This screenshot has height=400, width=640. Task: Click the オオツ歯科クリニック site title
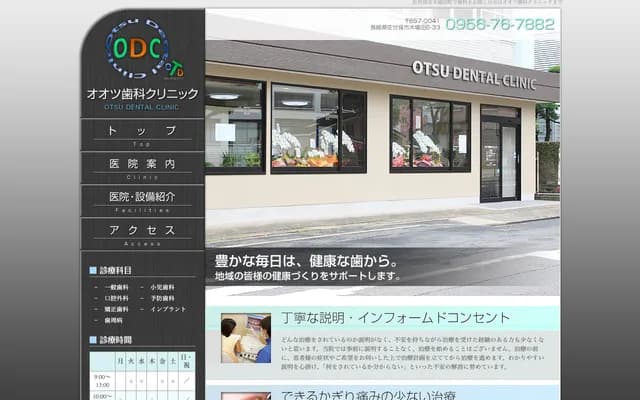point(142,94)
